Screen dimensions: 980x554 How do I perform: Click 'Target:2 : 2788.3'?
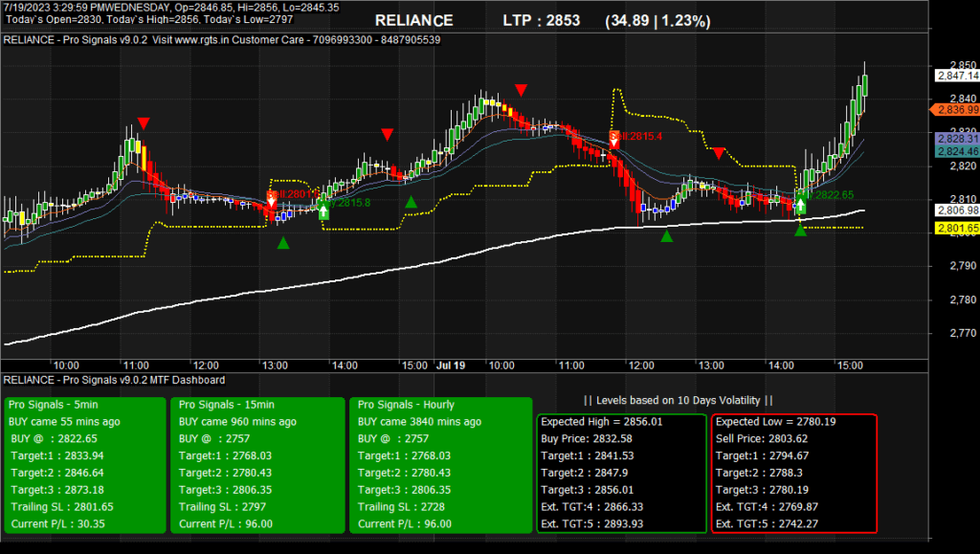(x=759, y=473)
